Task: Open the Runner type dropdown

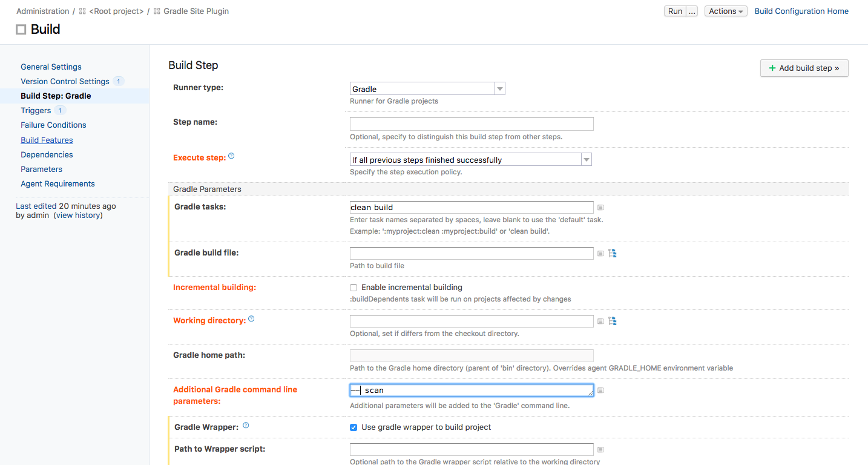Action: click(x=427, y=89)
